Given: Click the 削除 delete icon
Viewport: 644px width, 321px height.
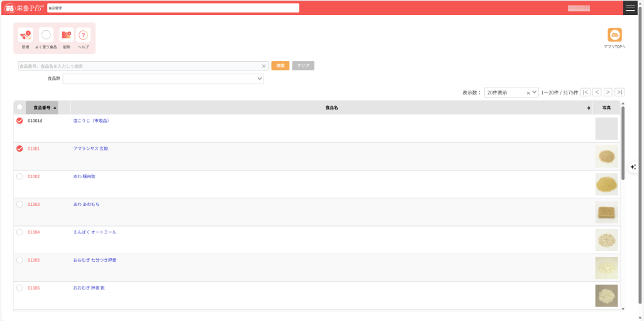Looking at the screenshot, I should (66, 35).
